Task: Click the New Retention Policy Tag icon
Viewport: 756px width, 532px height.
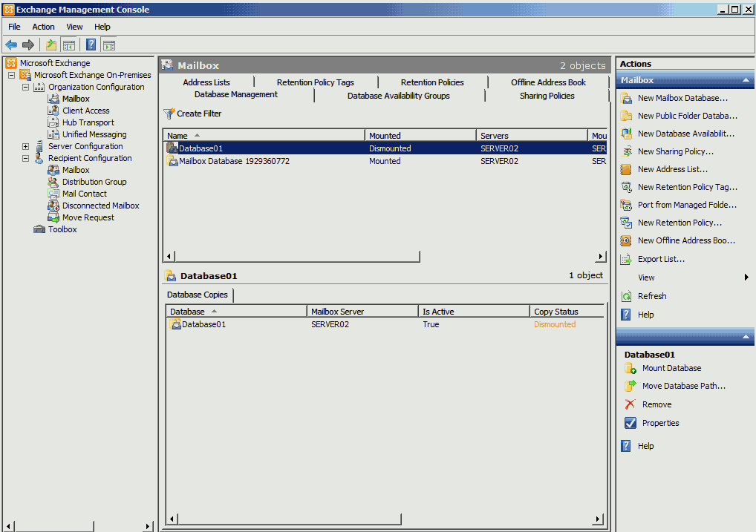Action: click(x=626, y=187)
